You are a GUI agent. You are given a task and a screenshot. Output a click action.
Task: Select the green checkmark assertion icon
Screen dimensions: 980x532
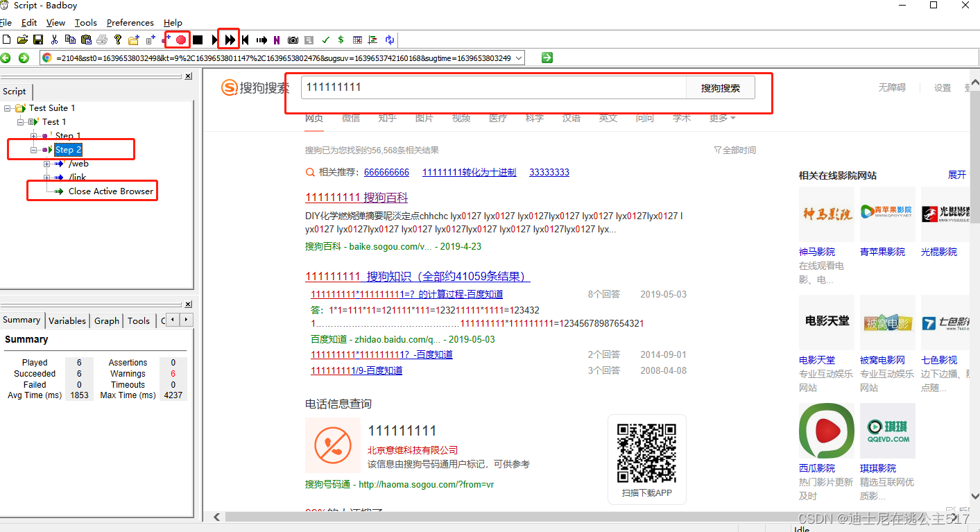tap(325, 40)
